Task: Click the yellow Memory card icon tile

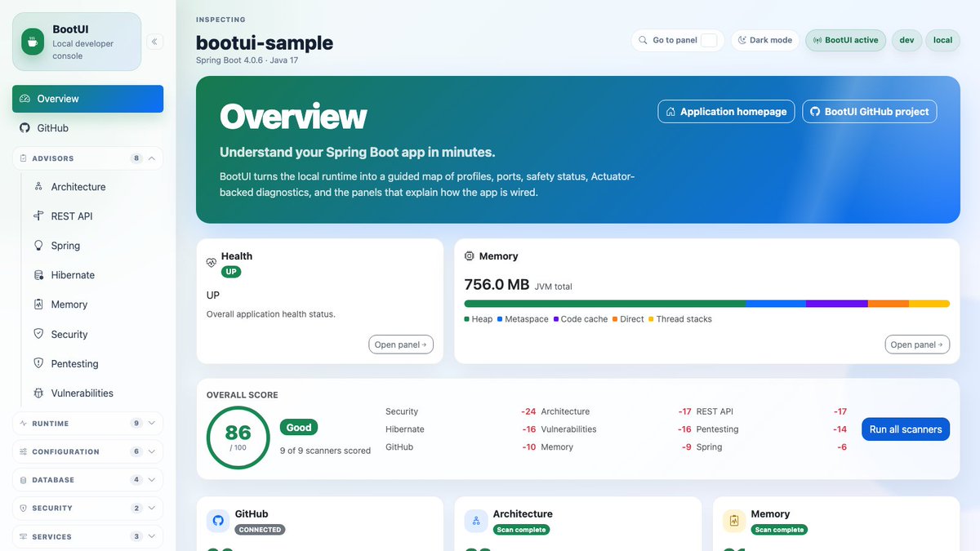Action: (734, 521)
